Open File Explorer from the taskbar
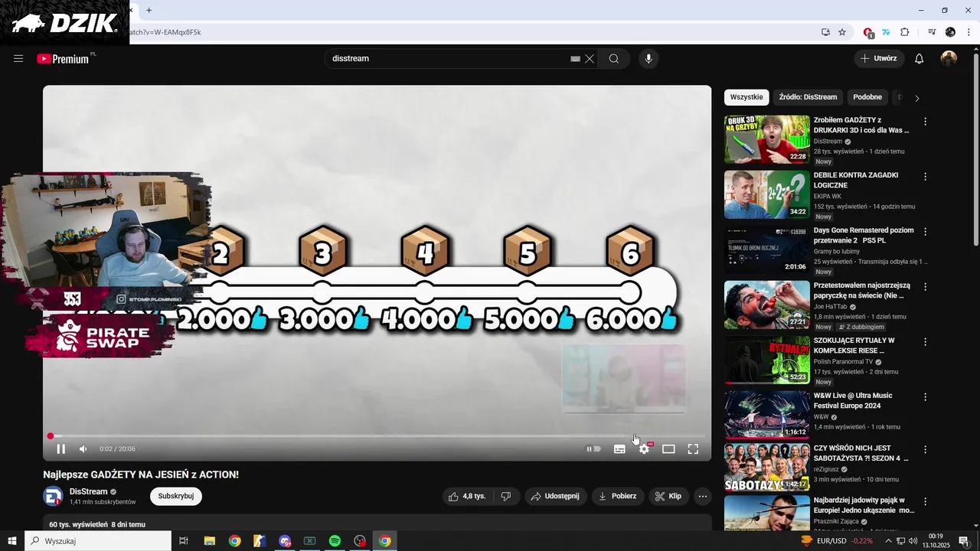 (x=209, y=541)
